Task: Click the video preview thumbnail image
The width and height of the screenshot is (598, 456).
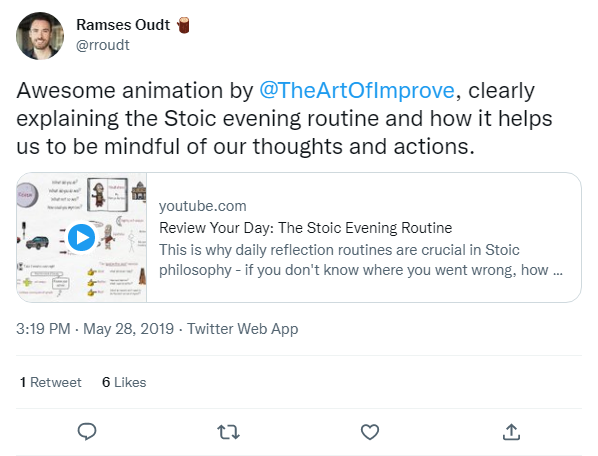Action: click(82, 238)
